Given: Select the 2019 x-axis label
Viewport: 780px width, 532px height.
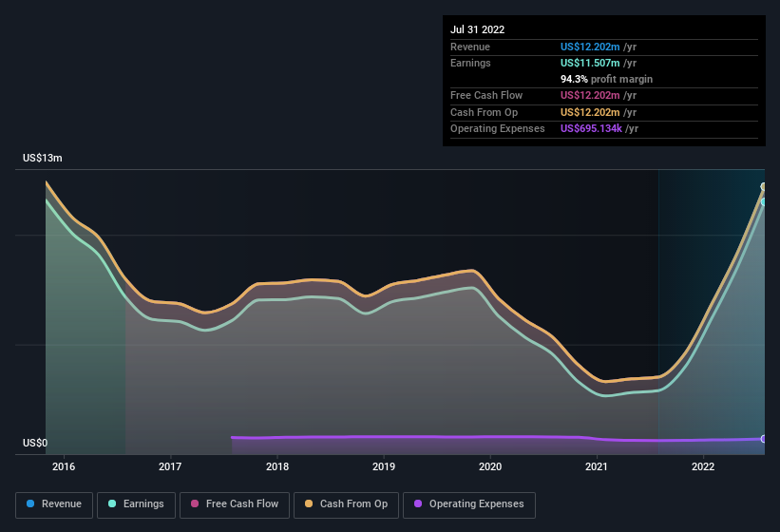Looking at the screenshot, I should [x=384, y=466].
